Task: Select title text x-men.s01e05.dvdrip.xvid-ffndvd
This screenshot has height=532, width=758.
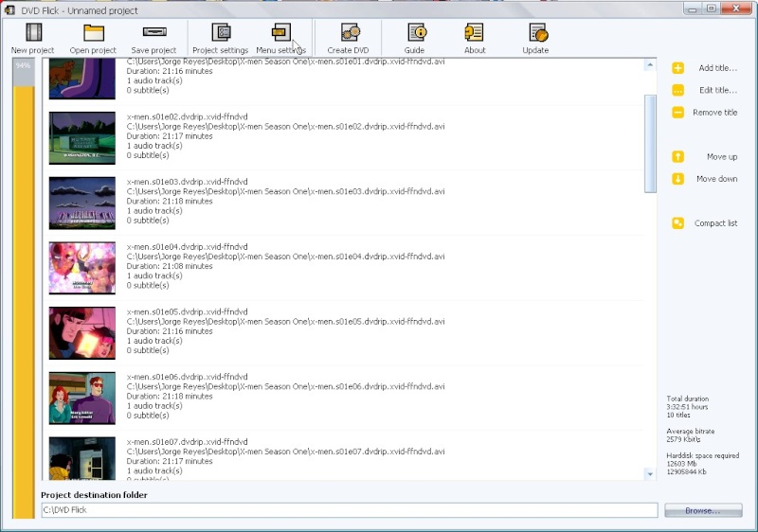Action: 187,311
